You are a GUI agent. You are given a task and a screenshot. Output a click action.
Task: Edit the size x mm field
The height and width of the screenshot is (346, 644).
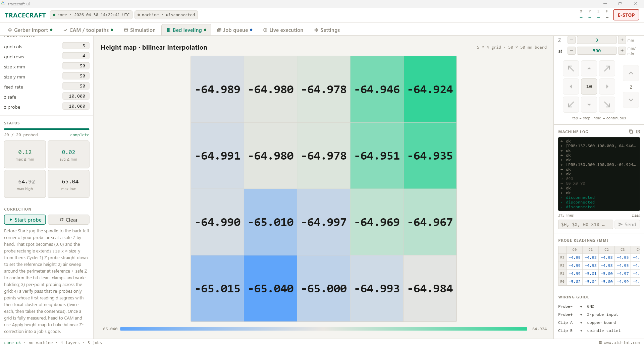click(x=76, y=66)
